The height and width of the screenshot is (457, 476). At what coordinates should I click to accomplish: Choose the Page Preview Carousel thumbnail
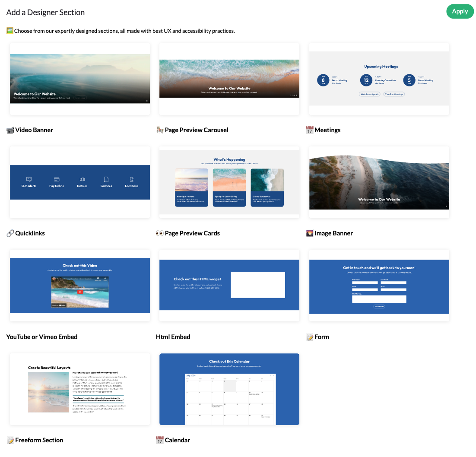coord(229,79)
